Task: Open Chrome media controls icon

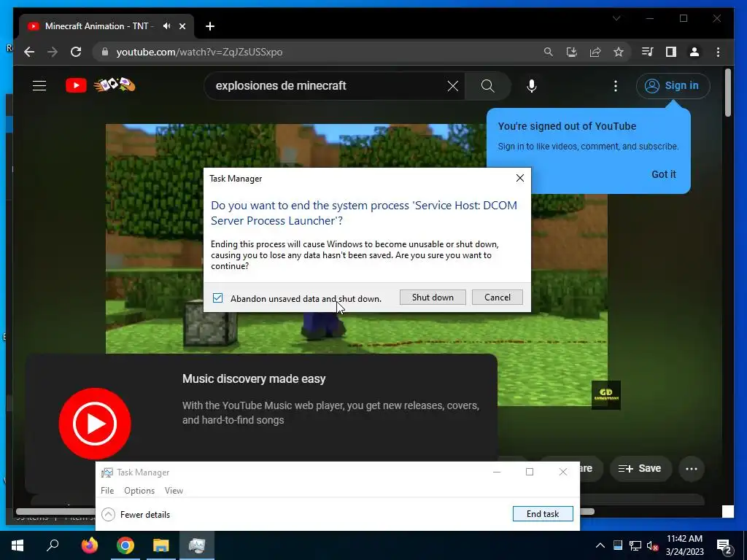Action: pyautogui.click(x=647, y=52)
